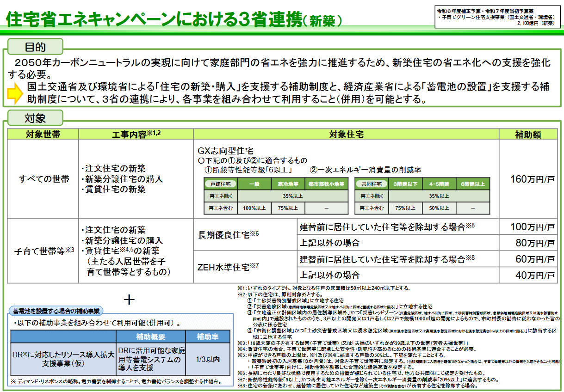Click the GX志向型住宅 heading

pyautogui.click(x=225, y=151)
